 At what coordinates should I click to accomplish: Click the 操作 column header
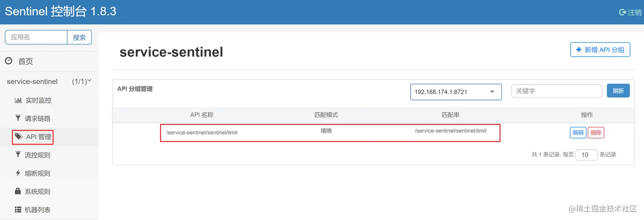coord(587,115)
